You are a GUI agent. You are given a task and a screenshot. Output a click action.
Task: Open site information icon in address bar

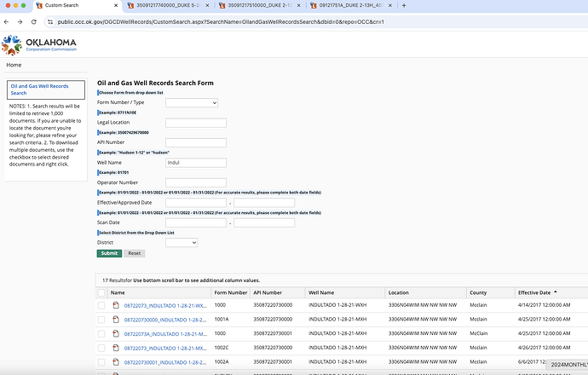click(x=50, y=22)
